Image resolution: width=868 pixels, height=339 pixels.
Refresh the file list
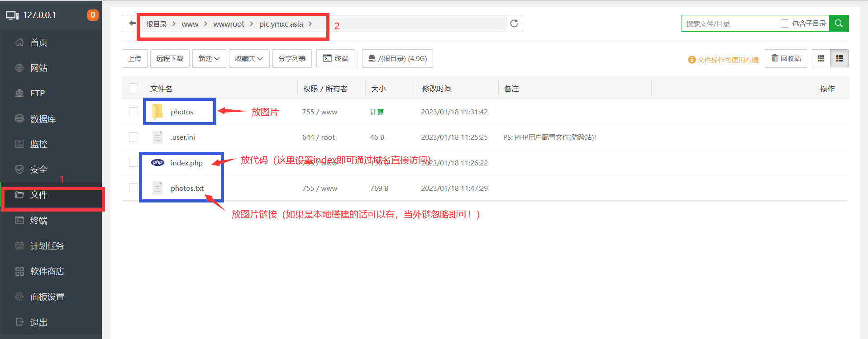(x=514, y=24)
